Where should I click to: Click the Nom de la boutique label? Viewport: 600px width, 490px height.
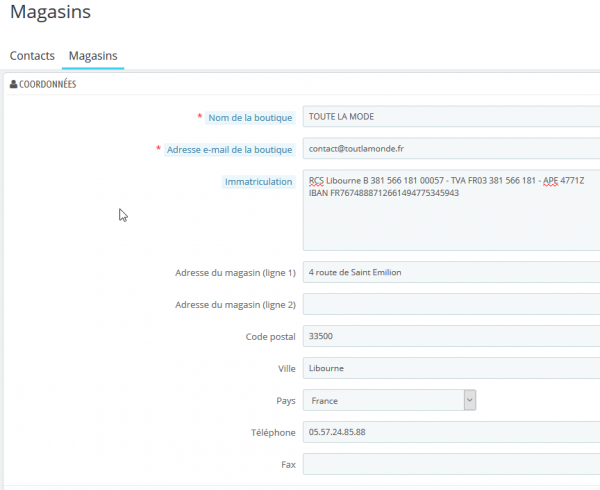pos(250,118)
